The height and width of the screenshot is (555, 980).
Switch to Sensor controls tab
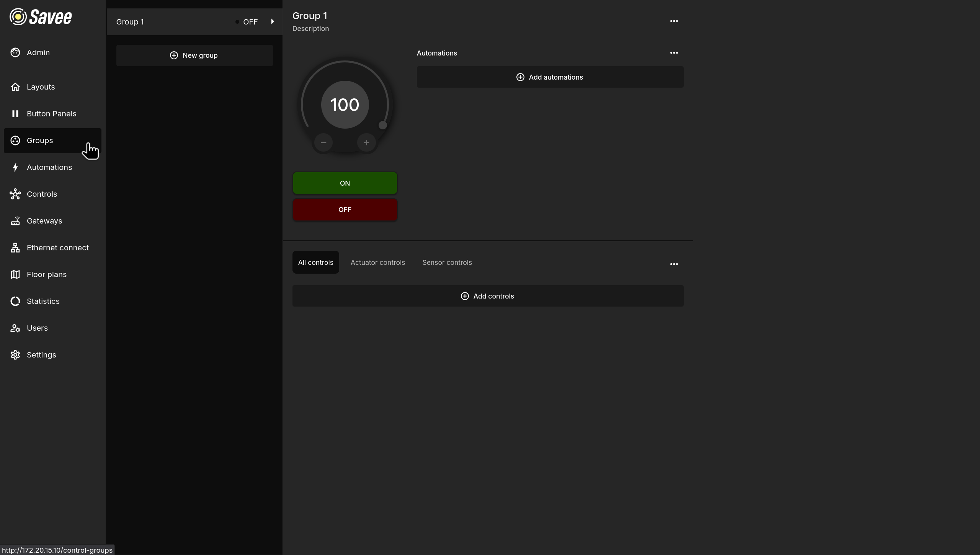tap(447, 263)
